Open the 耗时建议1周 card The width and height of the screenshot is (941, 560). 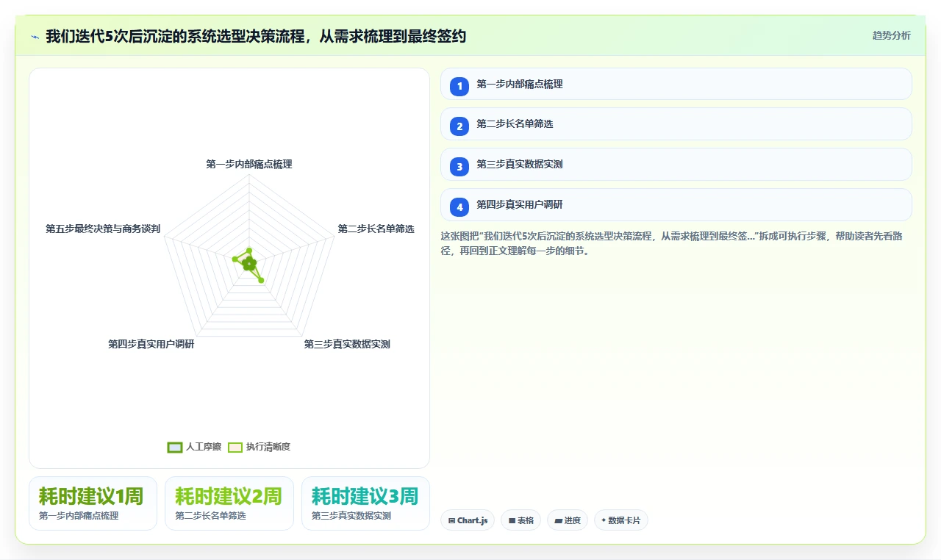[93, 503]
